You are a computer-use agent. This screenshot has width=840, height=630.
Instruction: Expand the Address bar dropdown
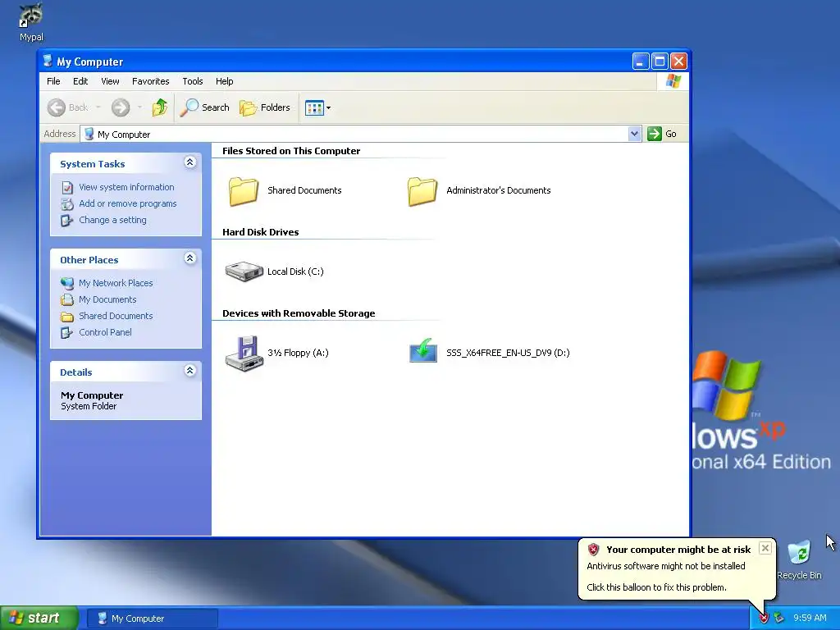634,134
